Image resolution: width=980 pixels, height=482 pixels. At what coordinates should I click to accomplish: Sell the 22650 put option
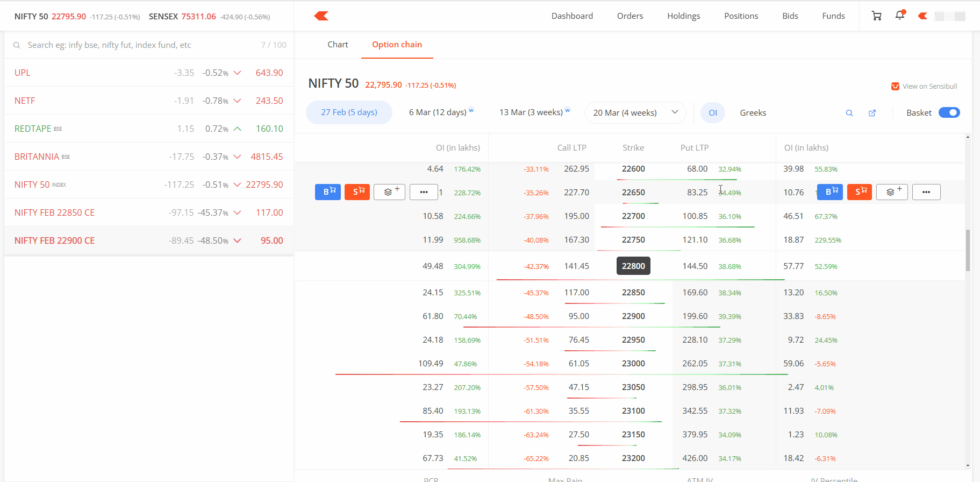pyautogui.click(x=860, y=192)
